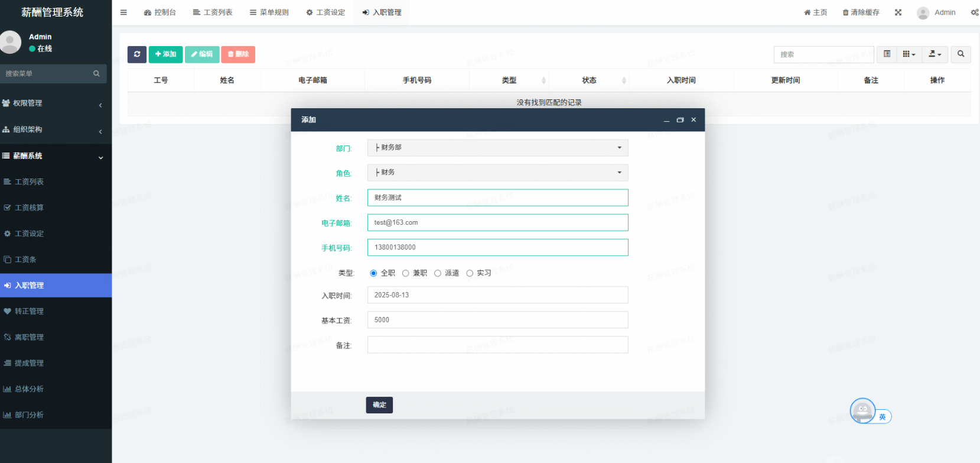
Task: Click the refresh icon button in toolbar
Action: [x=137, y=54]
